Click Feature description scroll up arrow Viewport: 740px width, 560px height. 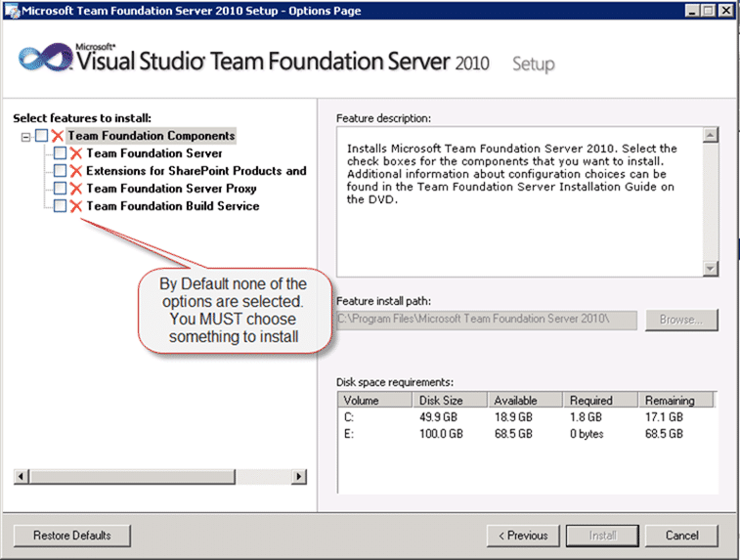click(711, 135)
